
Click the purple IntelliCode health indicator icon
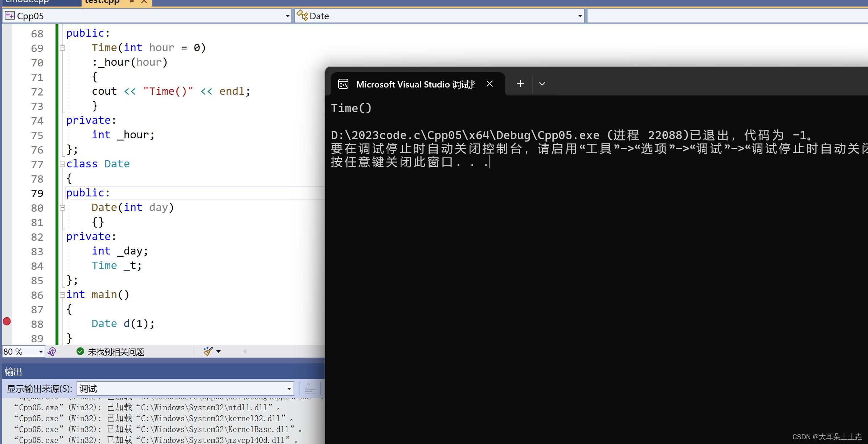click(52, 351)
